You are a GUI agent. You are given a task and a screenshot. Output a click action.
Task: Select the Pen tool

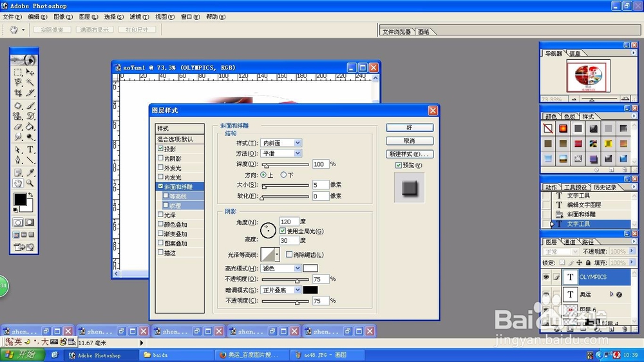point(18,160)
